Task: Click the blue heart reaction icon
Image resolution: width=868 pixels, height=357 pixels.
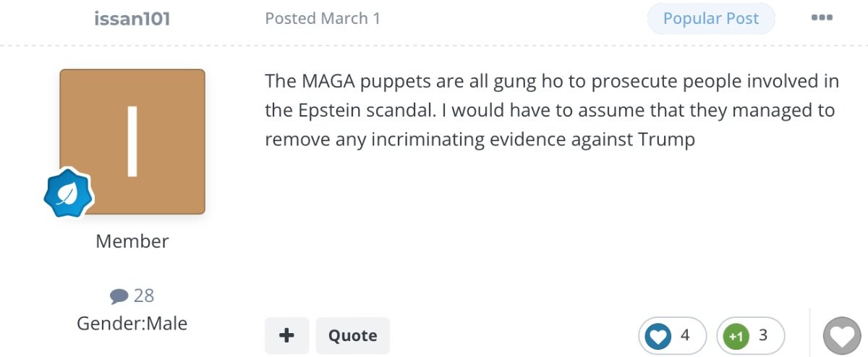Action: click(x=658, y=336)
